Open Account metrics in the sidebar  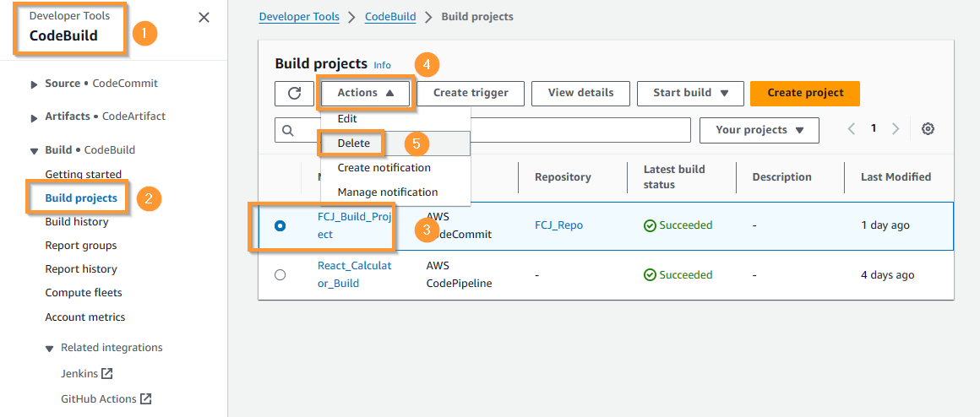tap(85, 317)
